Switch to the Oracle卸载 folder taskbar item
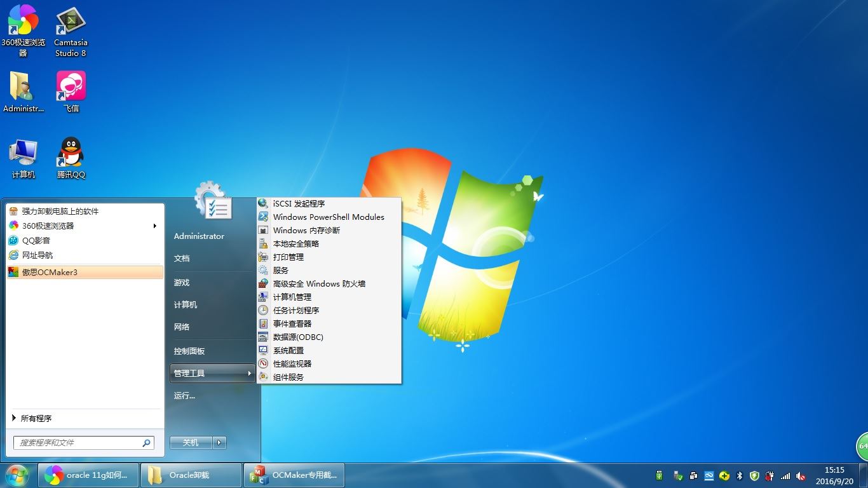Screen dimensions: 868x488 (191, 475)
